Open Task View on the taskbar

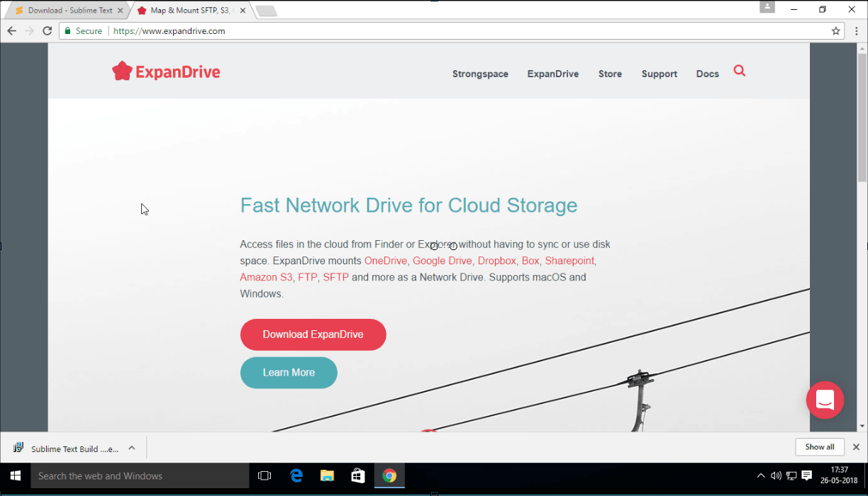coord(265,475)
